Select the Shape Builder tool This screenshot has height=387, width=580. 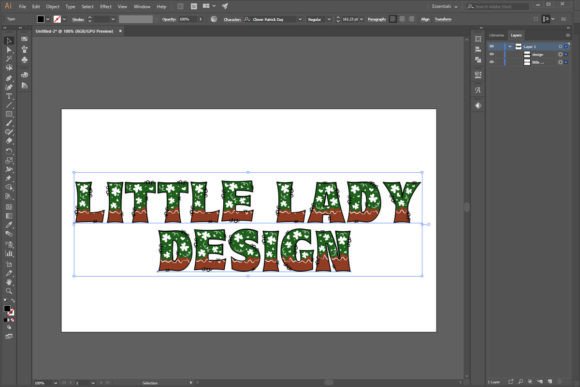(x=9, y=188)
